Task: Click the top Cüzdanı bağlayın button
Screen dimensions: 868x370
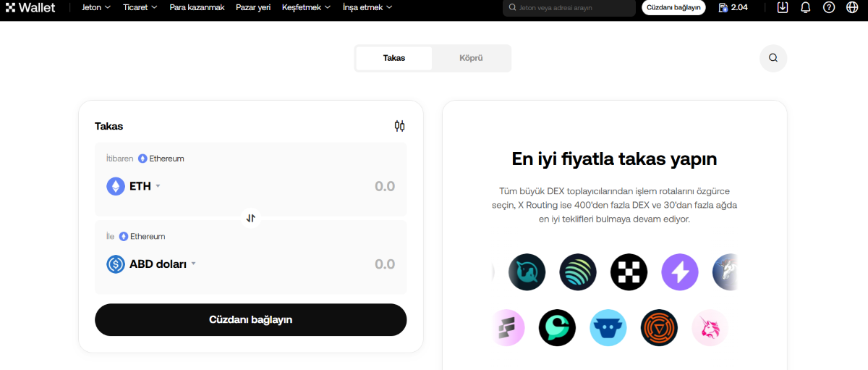Action: [673, 7]
